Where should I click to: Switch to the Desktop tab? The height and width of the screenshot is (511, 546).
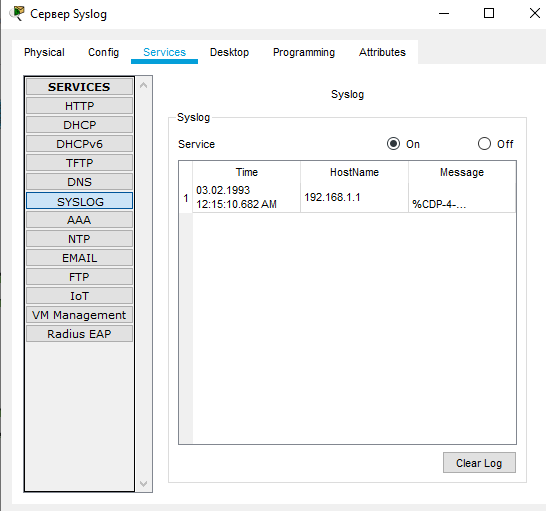(x=229, y=52)
